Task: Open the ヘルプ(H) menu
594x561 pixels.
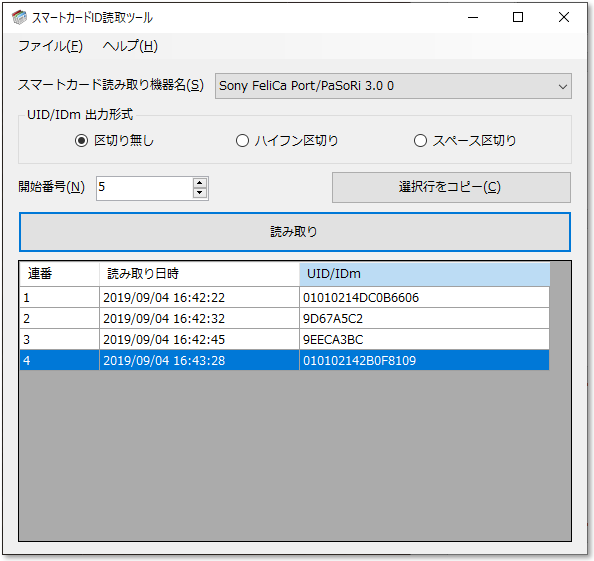Action: 130,46
